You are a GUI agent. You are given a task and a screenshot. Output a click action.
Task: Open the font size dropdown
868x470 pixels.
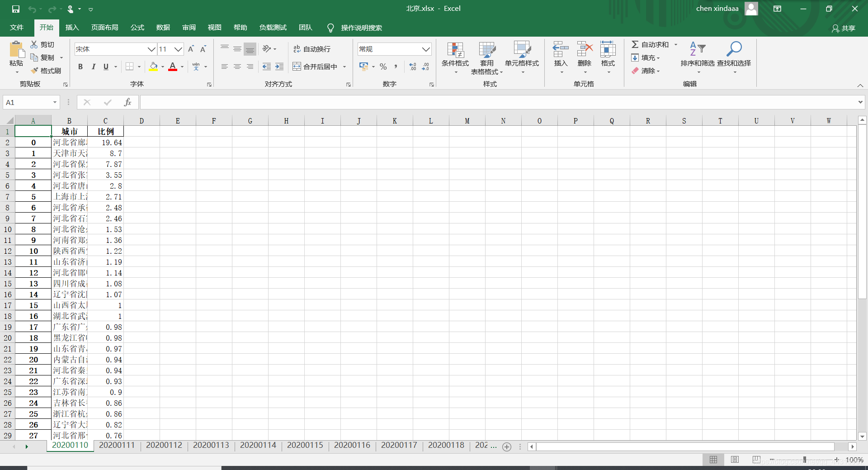pyautogui.click(x=179, y=49)
